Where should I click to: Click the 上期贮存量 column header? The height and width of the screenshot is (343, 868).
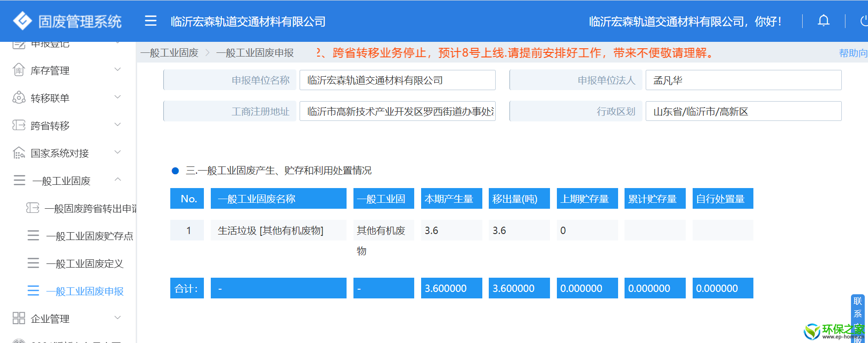[587, 199]
